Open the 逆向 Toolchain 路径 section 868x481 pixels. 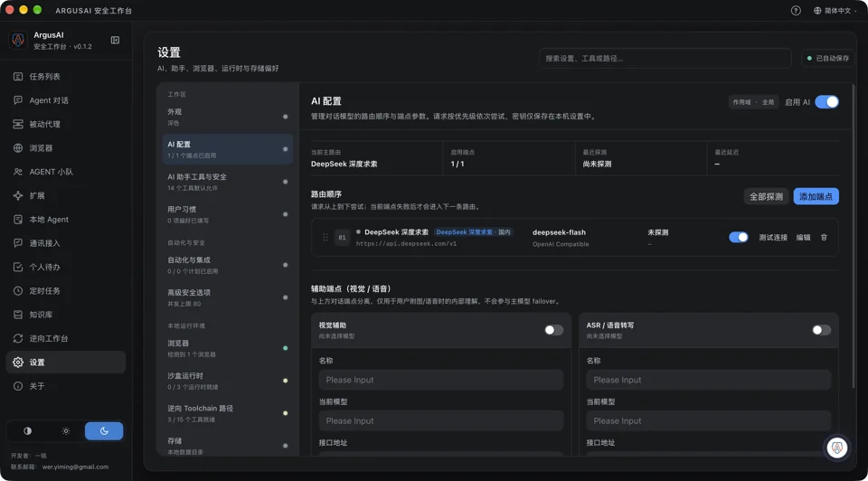228,413
